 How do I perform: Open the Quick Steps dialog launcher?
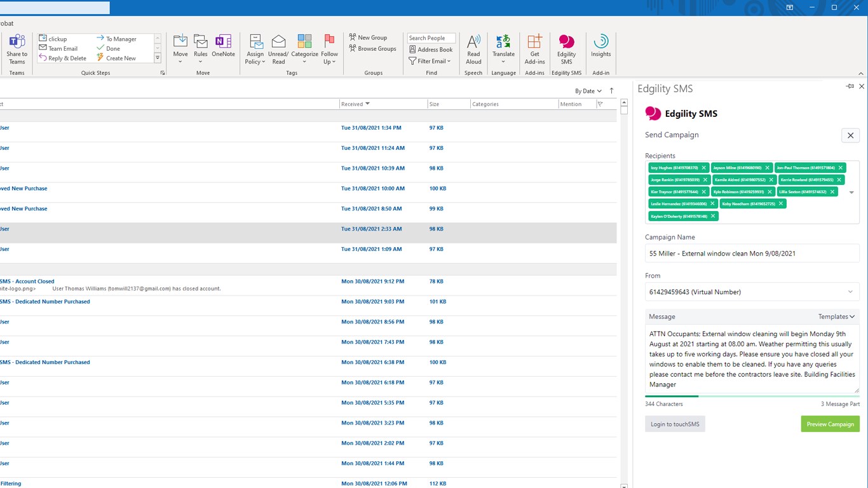pos(163,73)
